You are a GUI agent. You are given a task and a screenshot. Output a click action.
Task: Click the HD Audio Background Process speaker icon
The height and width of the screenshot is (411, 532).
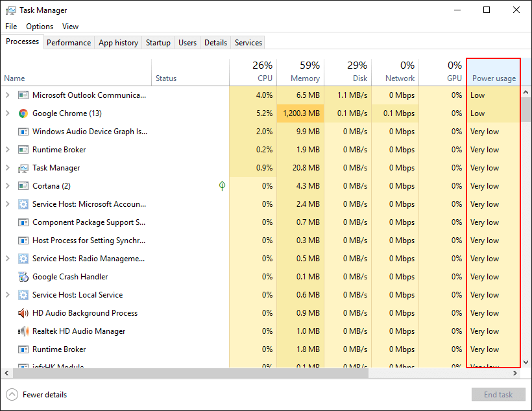point(23,313)
